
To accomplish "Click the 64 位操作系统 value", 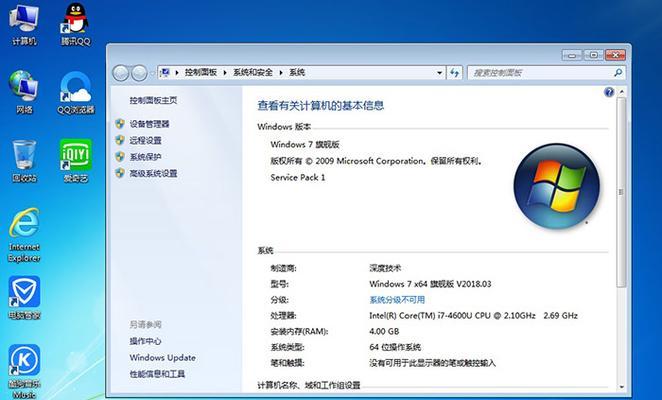I will [395, 347].
